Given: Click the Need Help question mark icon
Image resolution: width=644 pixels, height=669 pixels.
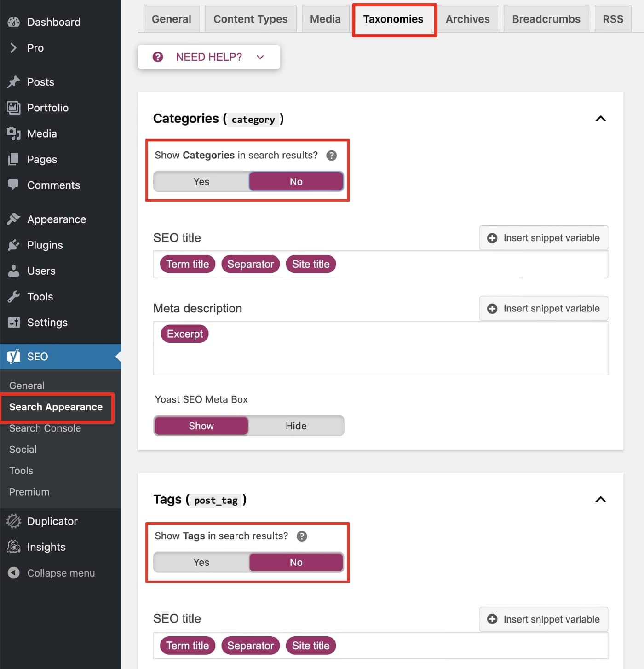Looking at the screenshot, I should coord(158,57).
